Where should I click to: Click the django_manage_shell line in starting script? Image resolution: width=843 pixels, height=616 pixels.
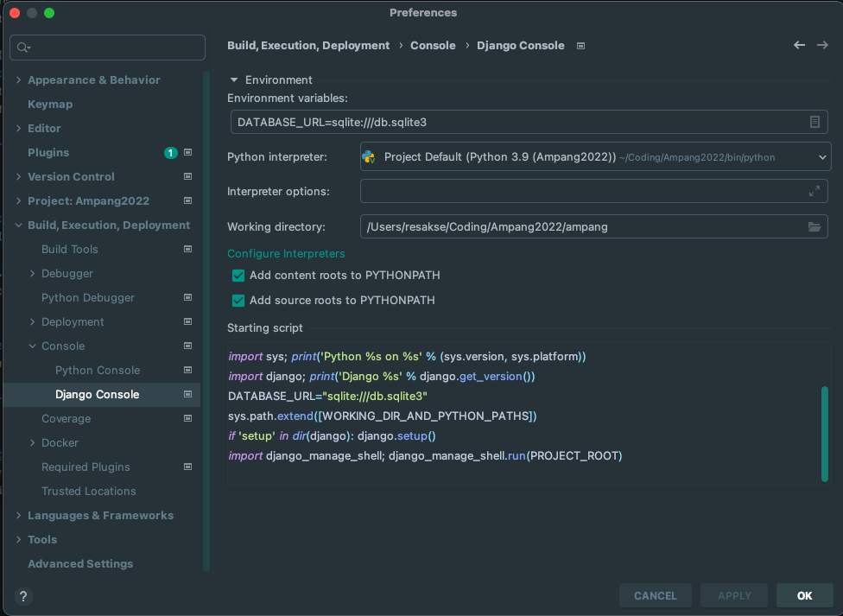425,455
